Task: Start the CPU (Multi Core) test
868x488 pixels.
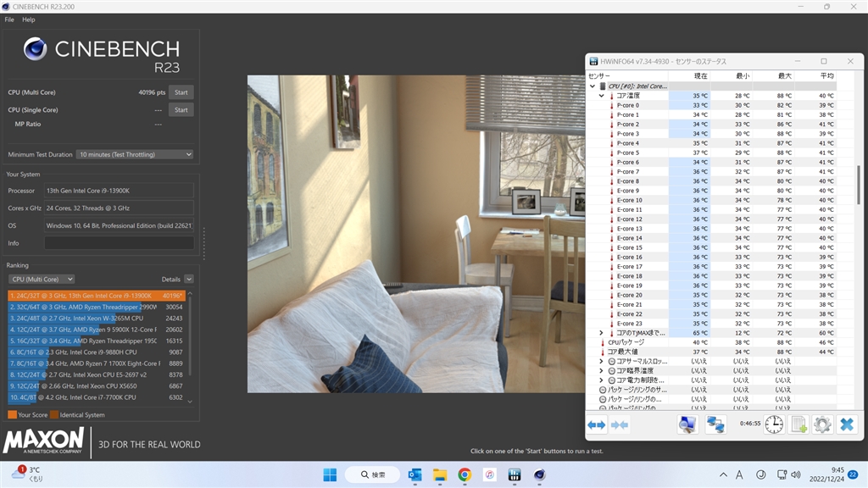Action: point(181,92)
